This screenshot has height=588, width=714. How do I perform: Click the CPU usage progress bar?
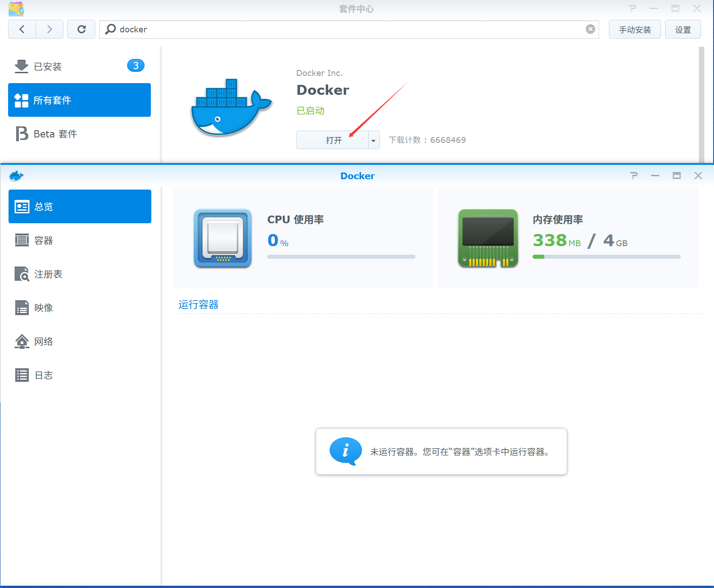coord(341,257)
